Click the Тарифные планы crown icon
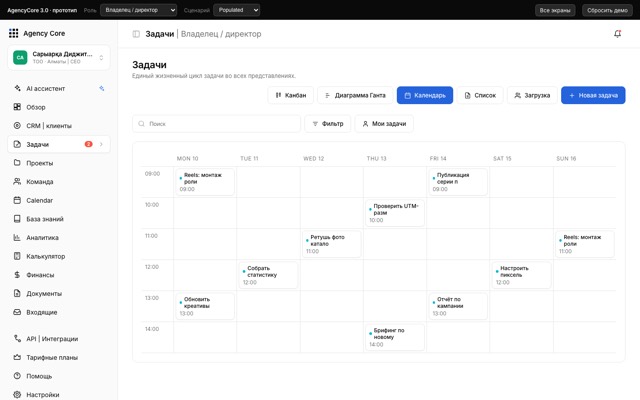Viewport: 640px width, 400px height. [x=17, y=357]
